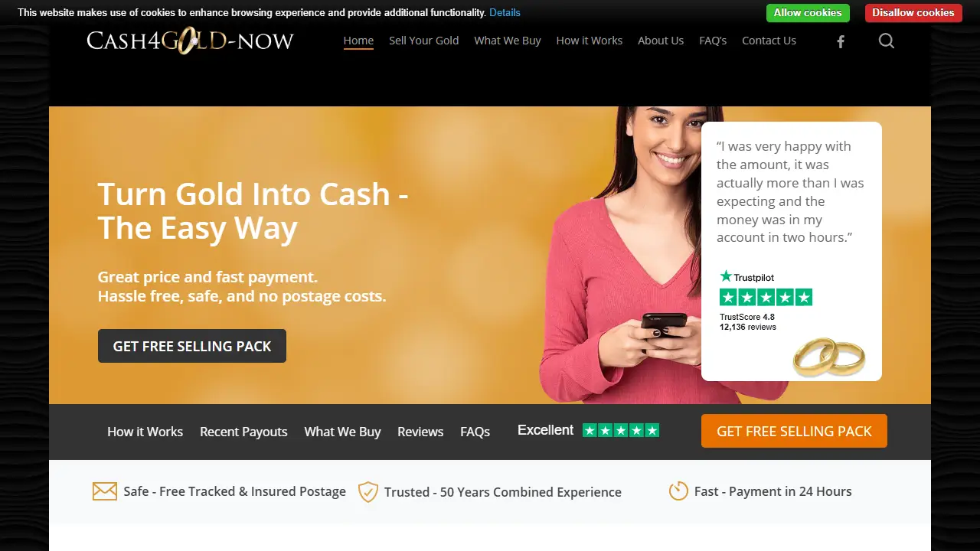
Task: Click the gold rings image
Action: (x=829, y=357)
